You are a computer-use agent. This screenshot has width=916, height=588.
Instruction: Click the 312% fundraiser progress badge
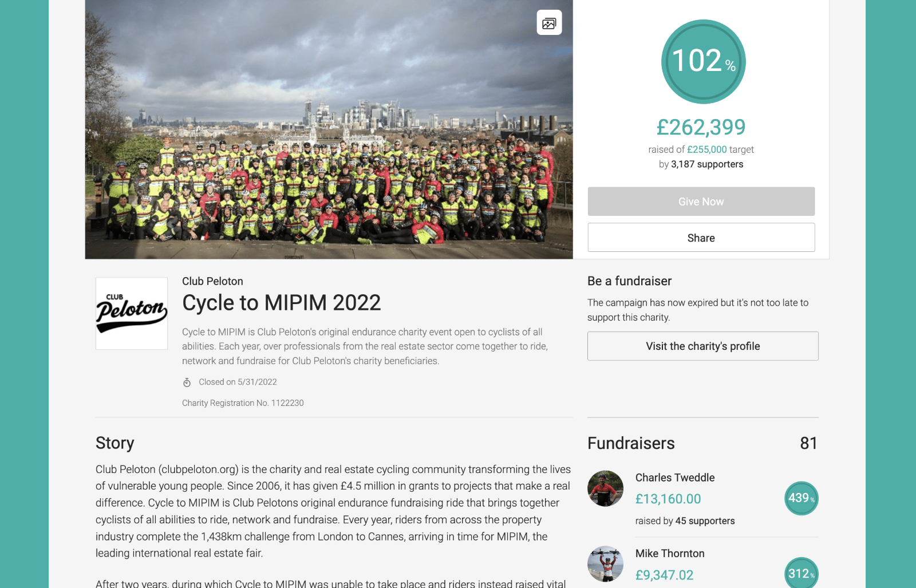pos(801,573)
